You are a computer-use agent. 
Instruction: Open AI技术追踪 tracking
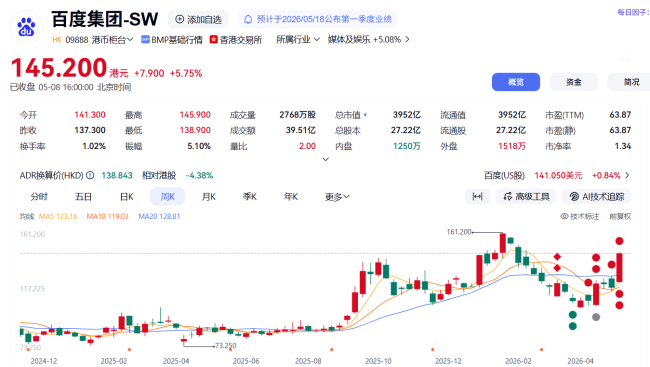tap(596, 197)
